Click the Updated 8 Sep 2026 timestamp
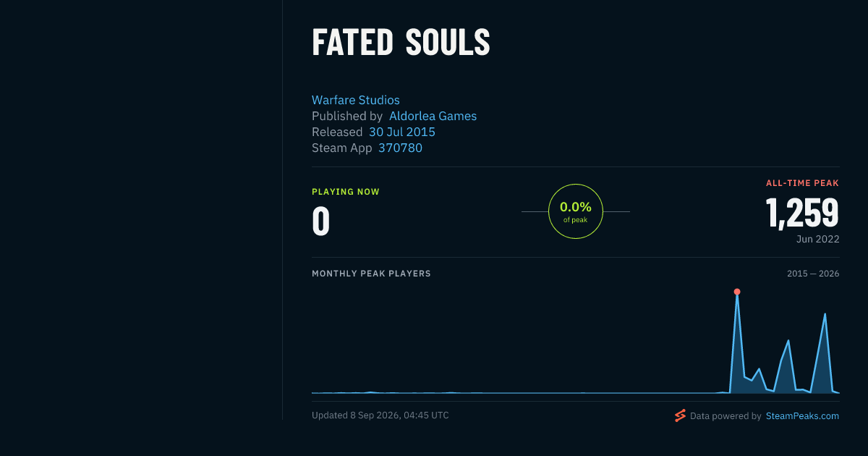 (380, 415)
